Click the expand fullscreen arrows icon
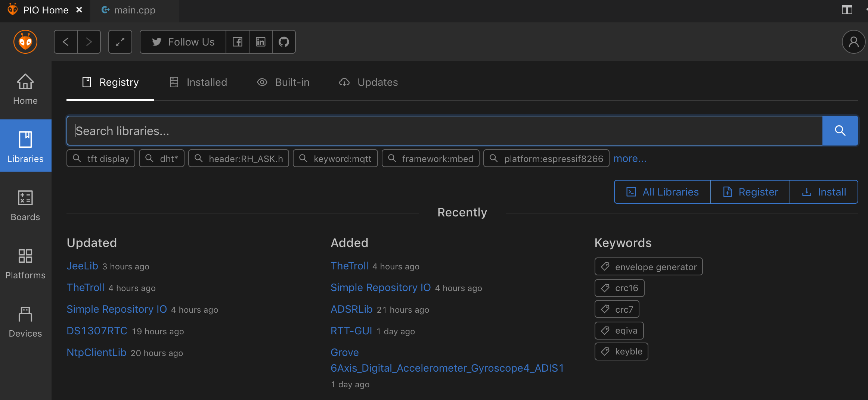 click(120, 42)
